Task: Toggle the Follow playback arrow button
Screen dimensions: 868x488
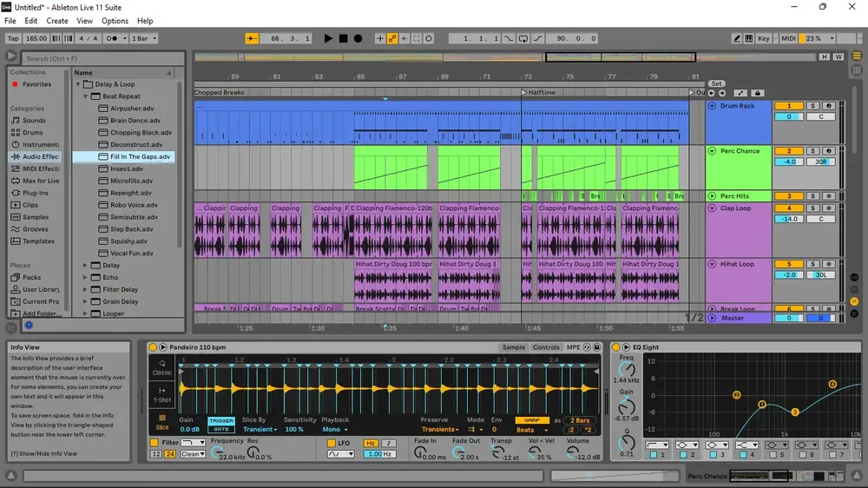Action: click(x=252, y=38)
